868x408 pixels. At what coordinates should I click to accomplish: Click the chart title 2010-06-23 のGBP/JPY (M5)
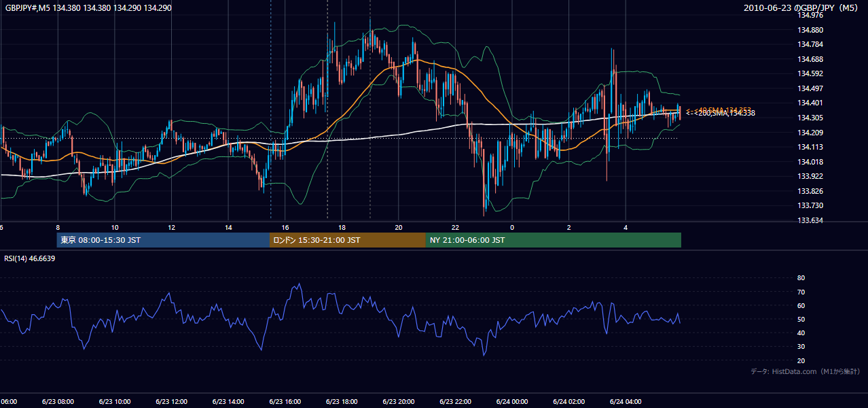tap(802, 7)
